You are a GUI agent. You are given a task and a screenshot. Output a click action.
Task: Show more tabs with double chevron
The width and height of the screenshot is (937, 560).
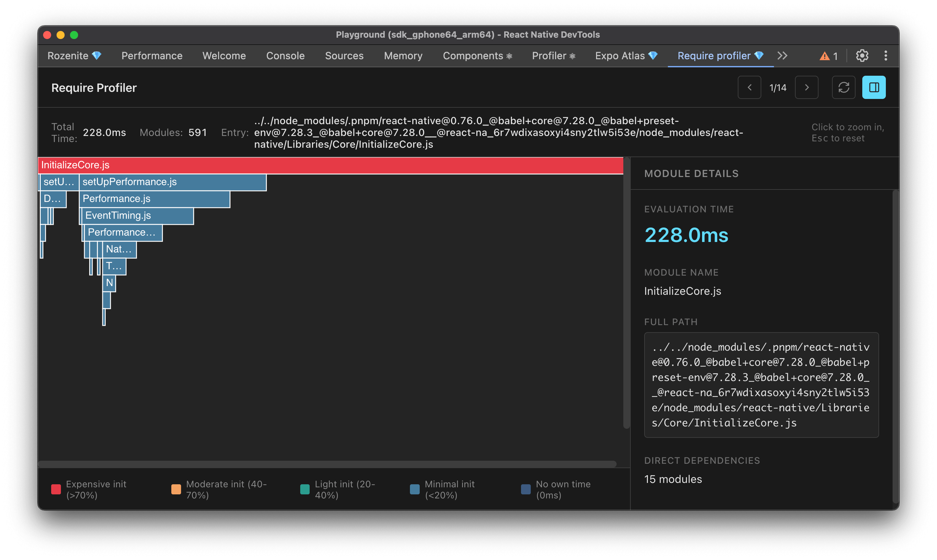782,56
